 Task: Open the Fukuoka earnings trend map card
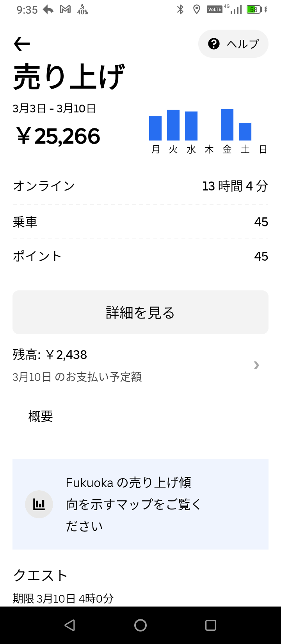(140, 504)
